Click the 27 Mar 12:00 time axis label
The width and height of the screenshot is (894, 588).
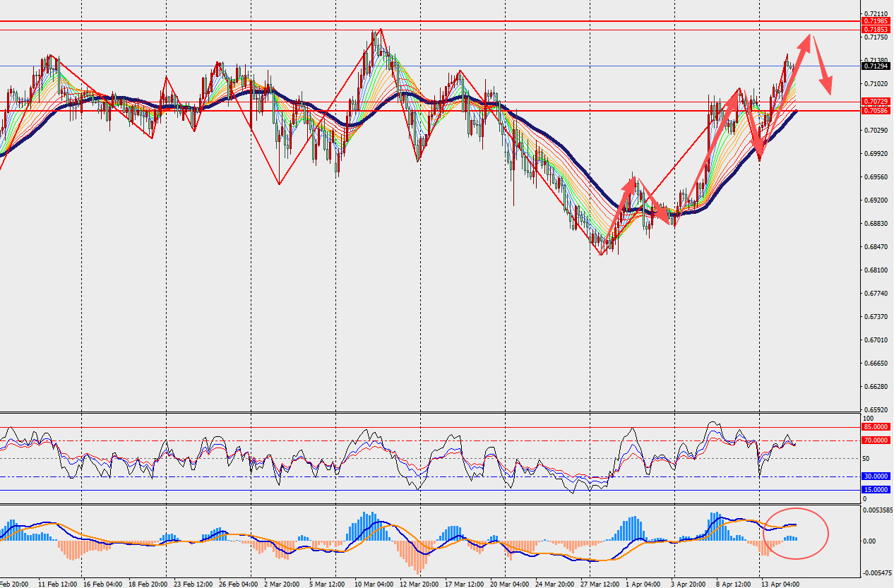coord(600,584)
